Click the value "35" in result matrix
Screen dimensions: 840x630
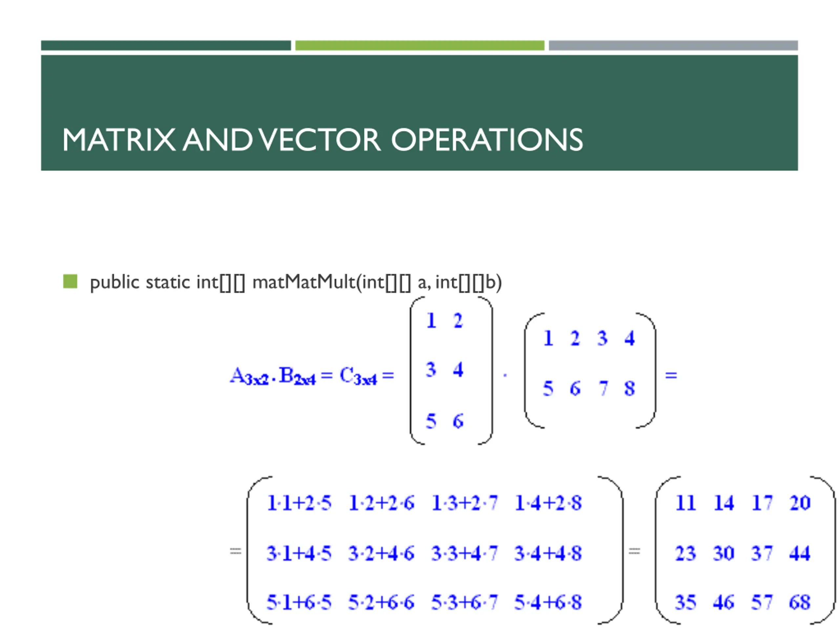(x=686, y=602)
